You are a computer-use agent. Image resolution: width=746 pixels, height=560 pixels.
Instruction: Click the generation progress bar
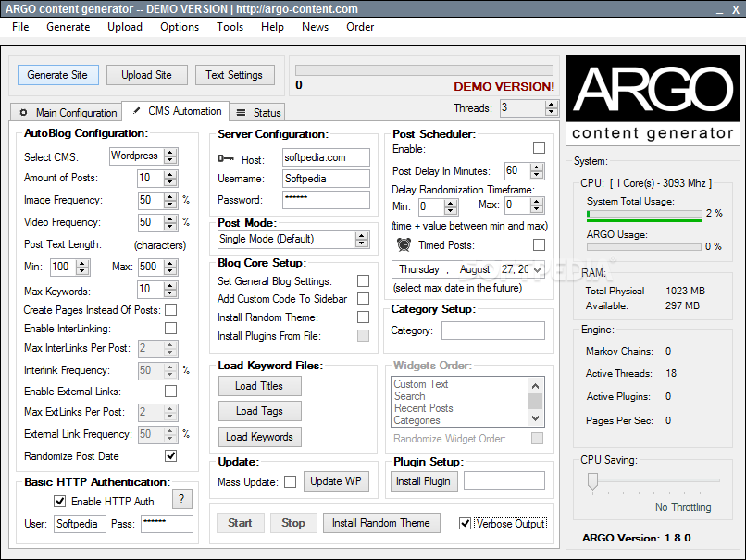[x=424, y=70]
